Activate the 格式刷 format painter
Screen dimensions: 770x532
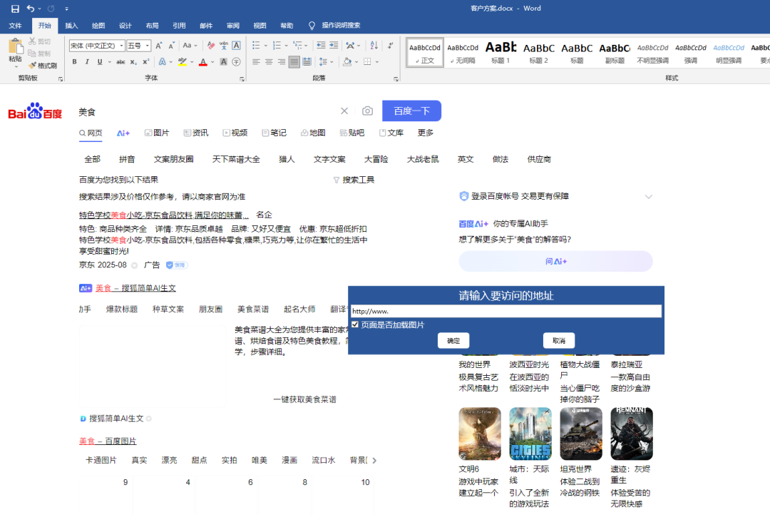click(42, 66)
